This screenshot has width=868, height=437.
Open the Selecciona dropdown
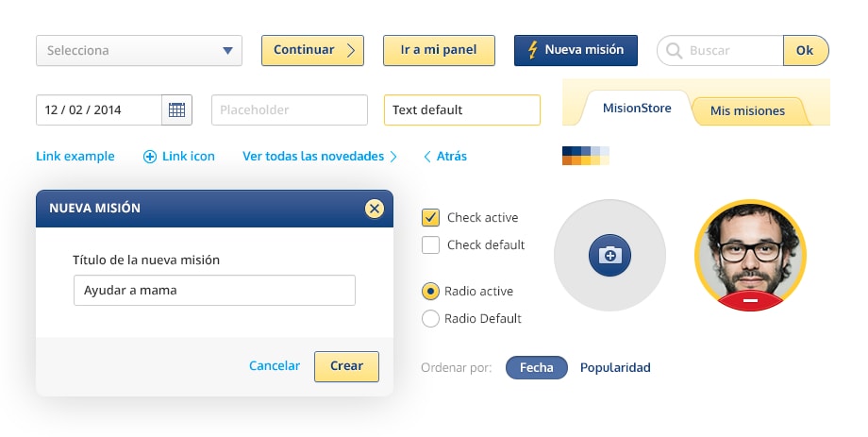(x=139, y=51)
